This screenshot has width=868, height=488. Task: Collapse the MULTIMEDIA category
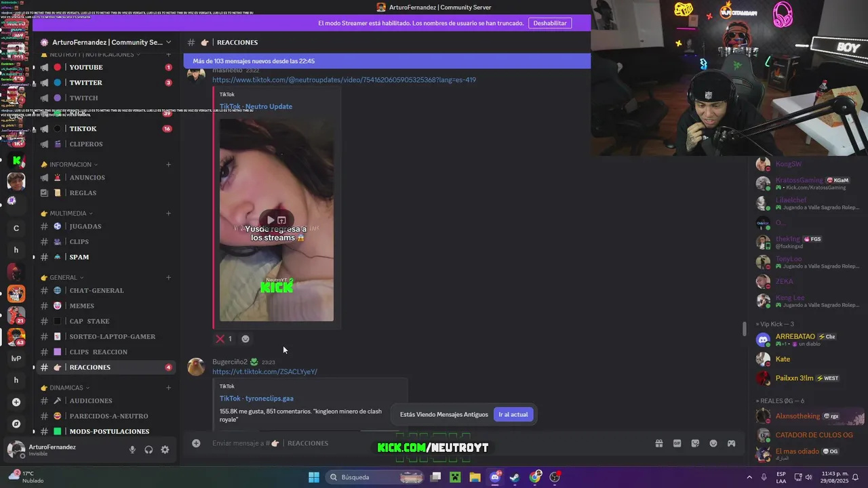67,213
